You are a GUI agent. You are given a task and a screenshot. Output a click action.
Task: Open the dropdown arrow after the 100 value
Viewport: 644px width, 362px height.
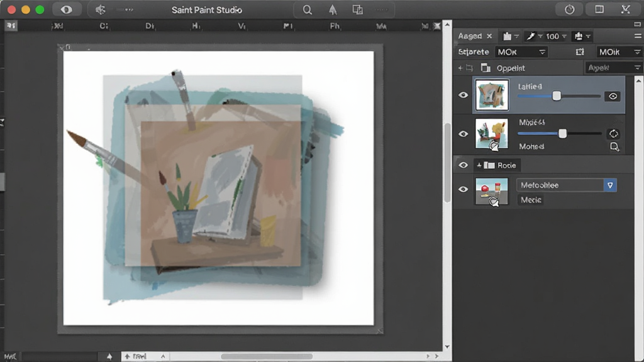coord(564,36)
